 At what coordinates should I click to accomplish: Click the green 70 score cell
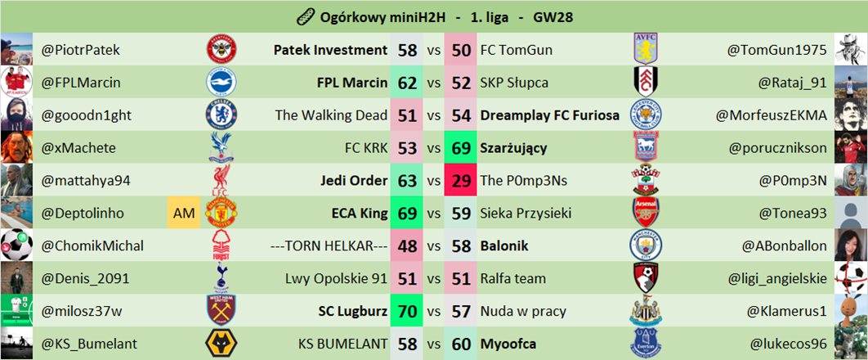click(x=407, y=312)
